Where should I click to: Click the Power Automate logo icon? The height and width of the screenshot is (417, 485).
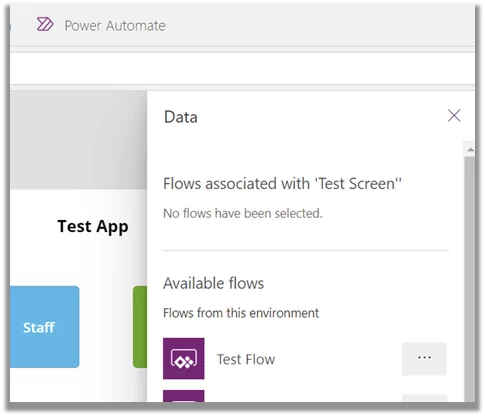(45, 24)
